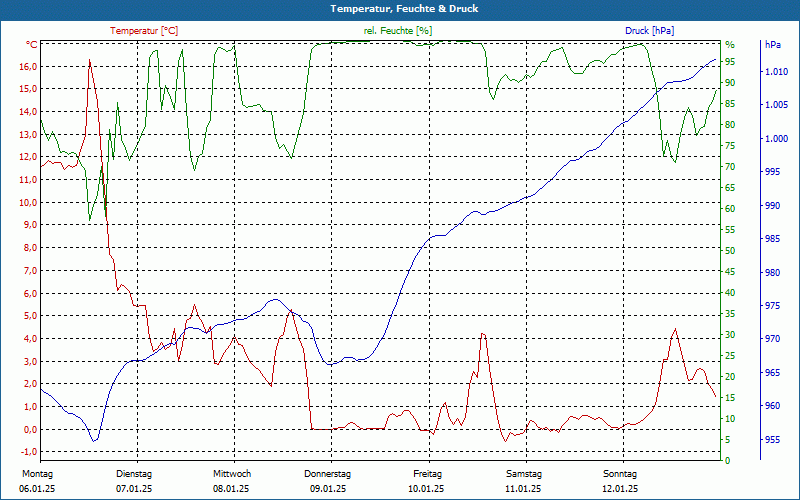Click the '960' pressure axis value
This screenshot has height=500, width=800.
[x=772, y=406]
